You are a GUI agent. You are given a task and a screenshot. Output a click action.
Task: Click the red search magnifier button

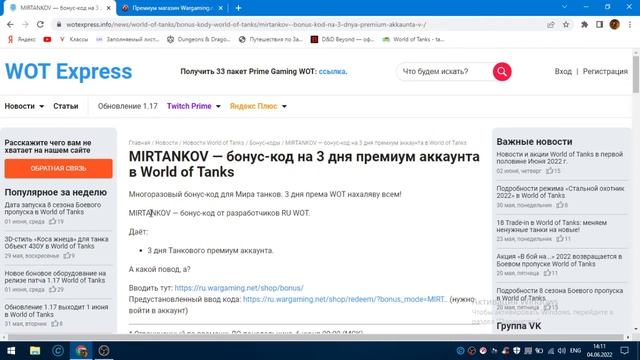pos(502,72)
